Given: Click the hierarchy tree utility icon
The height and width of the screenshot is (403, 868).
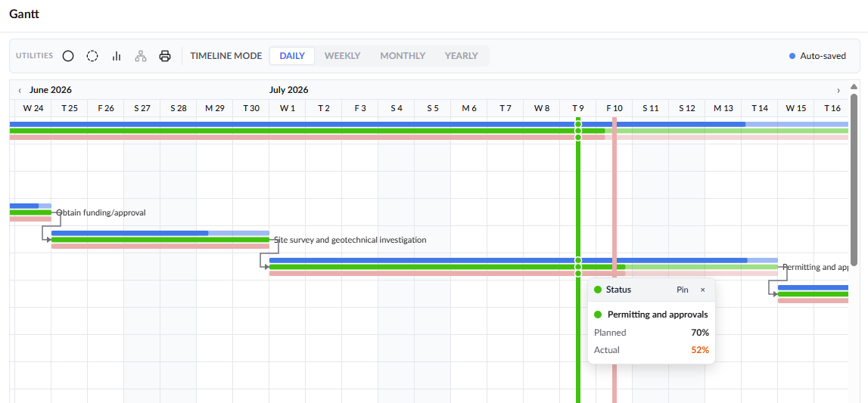Looking at the screenshot, I should click(141, 56).
